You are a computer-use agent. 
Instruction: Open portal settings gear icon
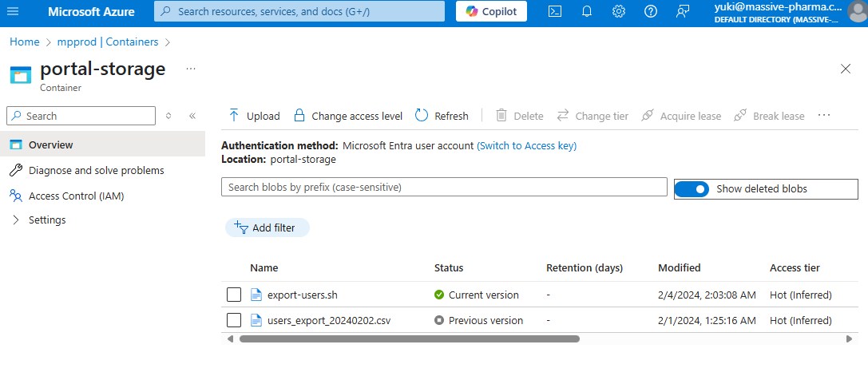click(x=619, y=11)
